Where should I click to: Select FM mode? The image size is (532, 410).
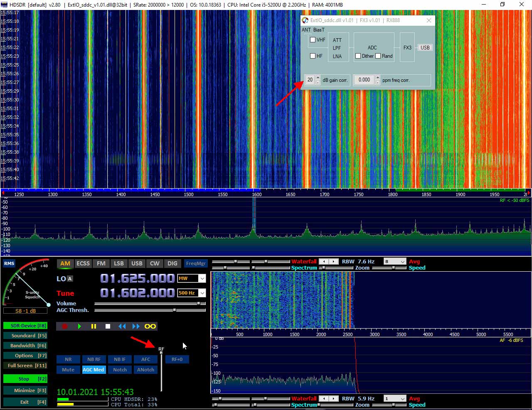pyautogui.click(x=101, y=263)
